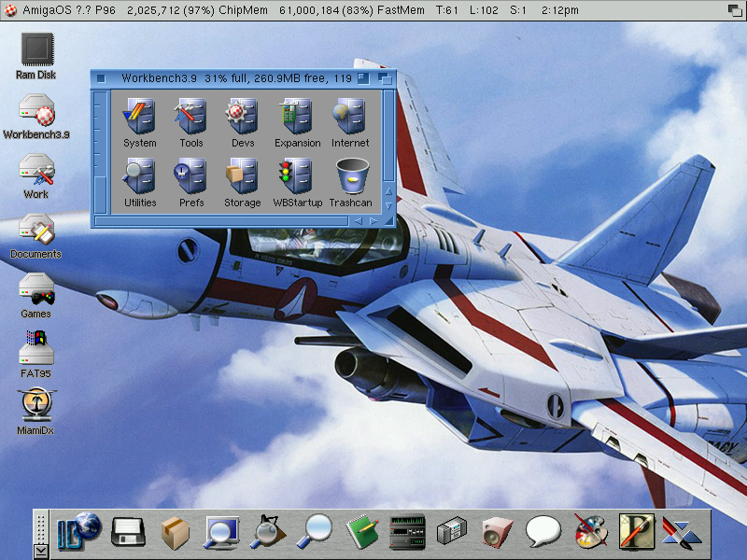Open the monitor-with-magnifier dock icon
This screenshot has height=560, width=747.
221,532
